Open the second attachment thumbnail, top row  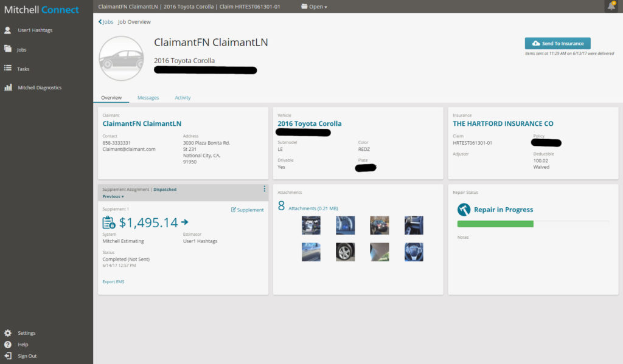tap(346, 225)
